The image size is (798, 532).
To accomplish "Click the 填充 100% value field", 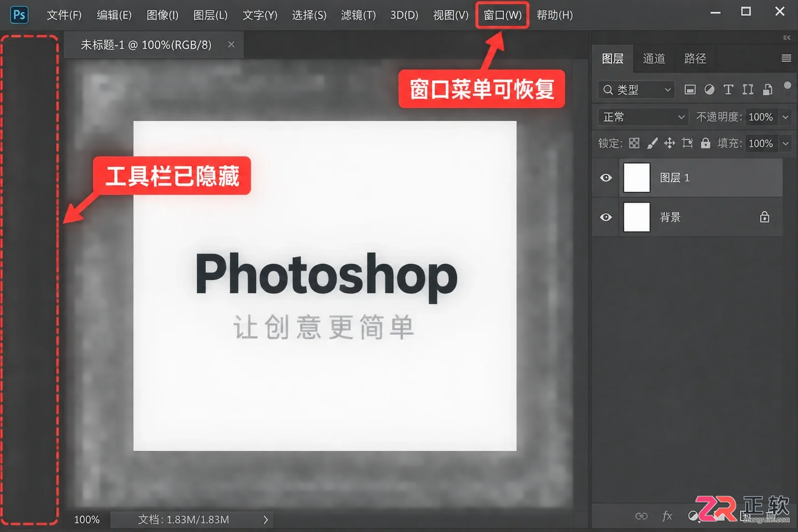I will [x=761, y=144].
